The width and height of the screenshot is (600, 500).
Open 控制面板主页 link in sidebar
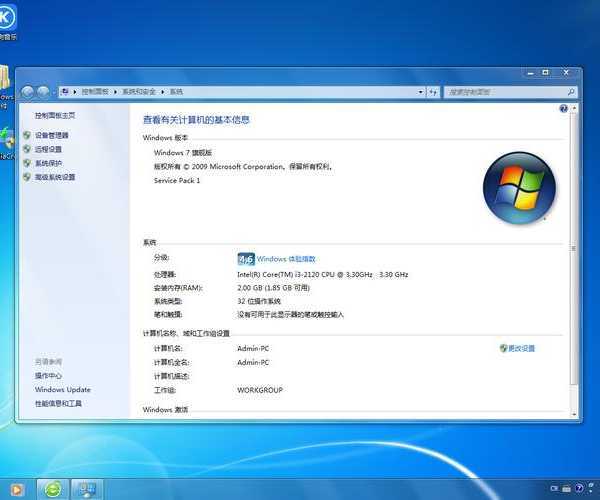[x=55, y=115]
